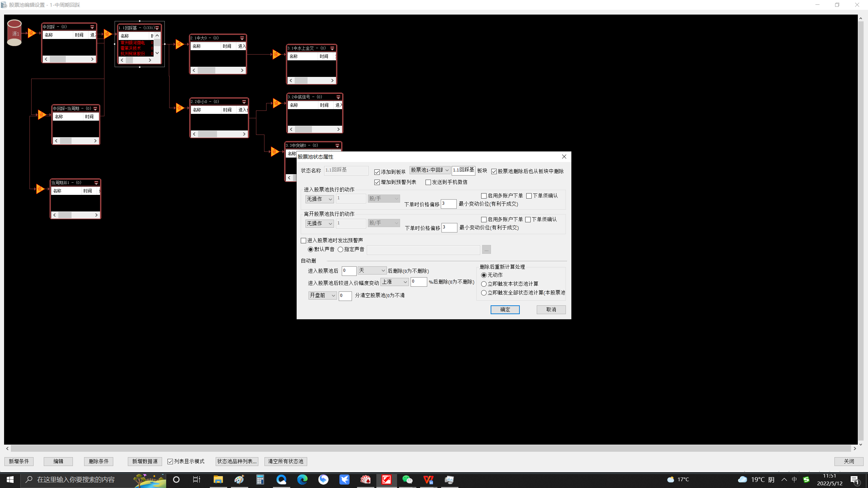Viewport: 868px width, 488px height.
Task: Open the menu icon of 3.3中突破0 pool
Action: [x=337, y=145]
